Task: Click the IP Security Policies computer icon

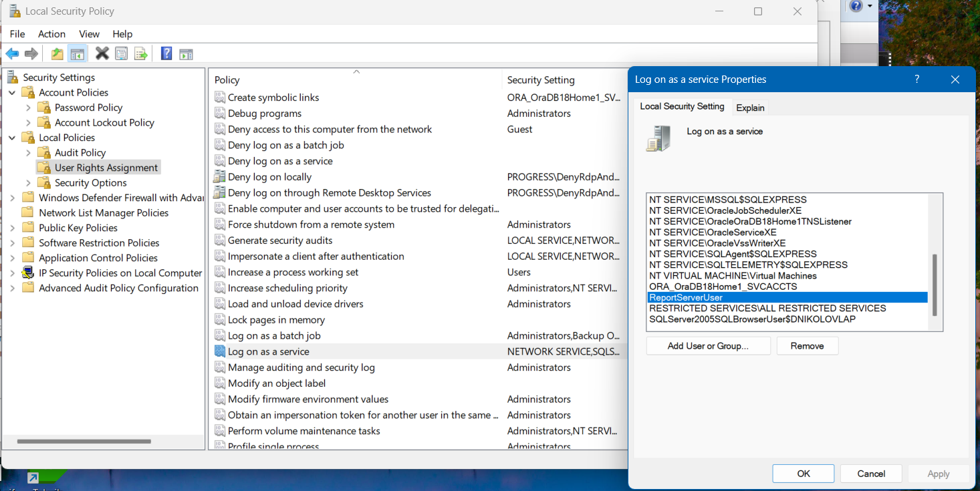Action: point(28,273)
